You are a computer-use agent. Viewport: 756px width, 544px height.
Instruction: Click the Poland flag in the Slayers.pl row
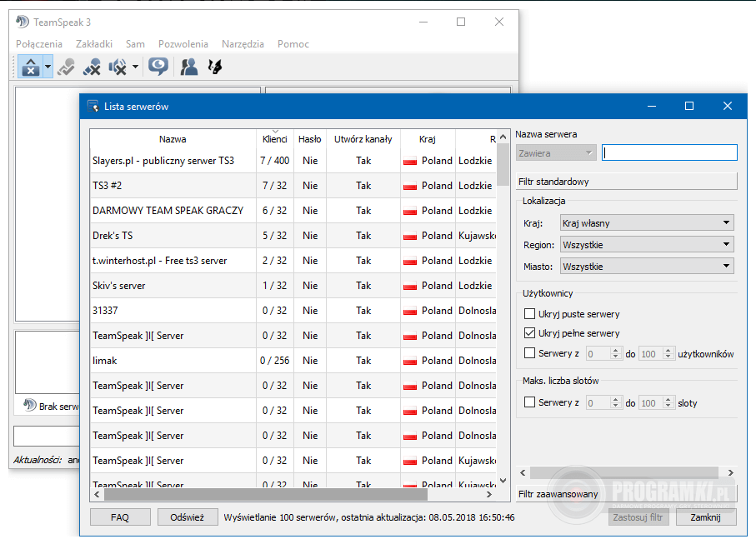(410, 161)
